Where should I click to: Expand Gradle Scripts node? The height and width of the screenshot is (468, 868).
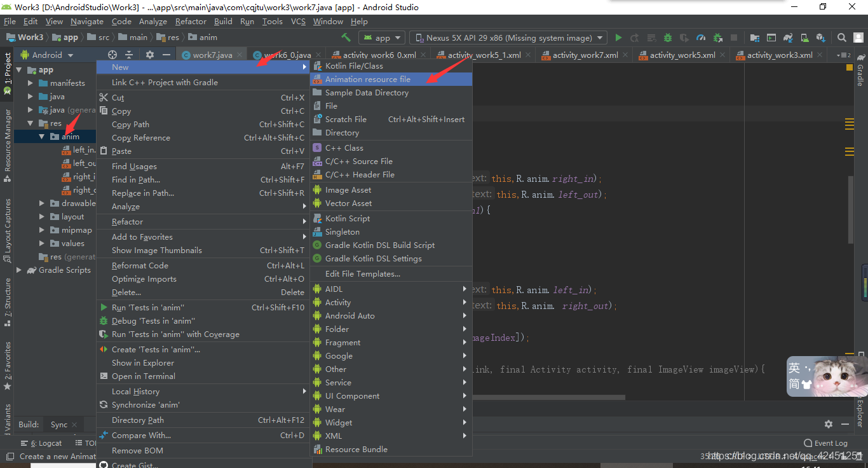[19, 270]
